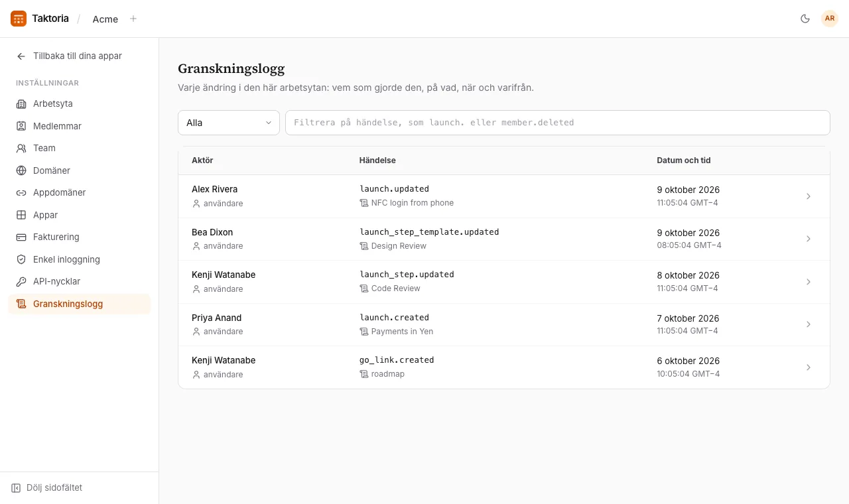
Task: Open Appdomäner settings link
Action: (x=80, y=193)
